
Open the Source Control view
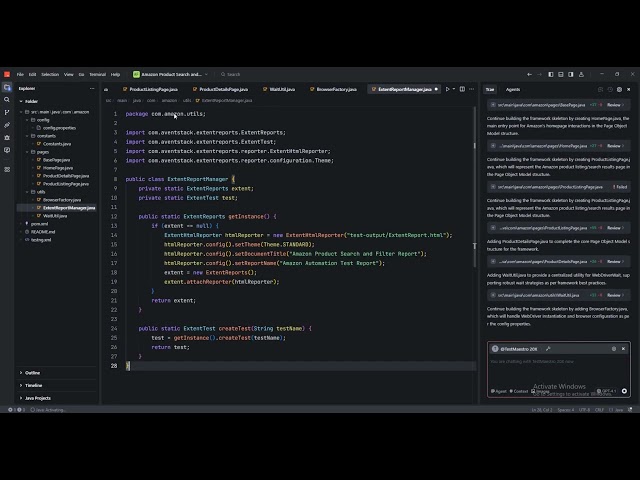pyautogui.click(x=7, y=112)
